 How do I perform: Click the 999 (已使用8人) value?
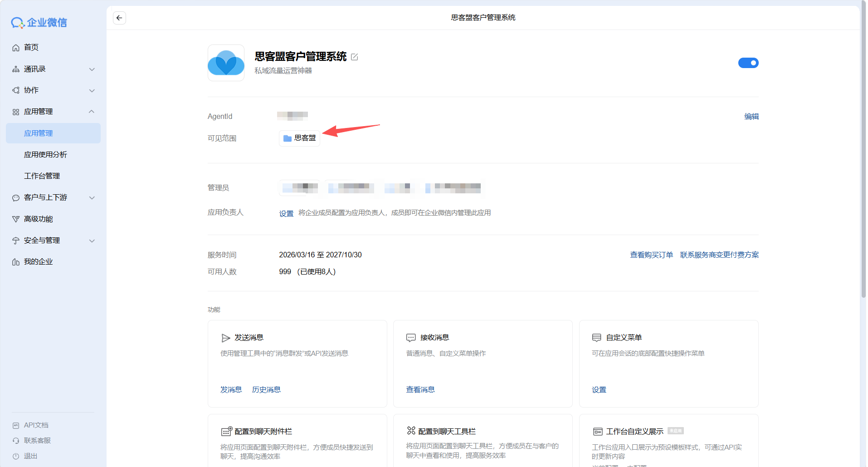coord(307,272)
